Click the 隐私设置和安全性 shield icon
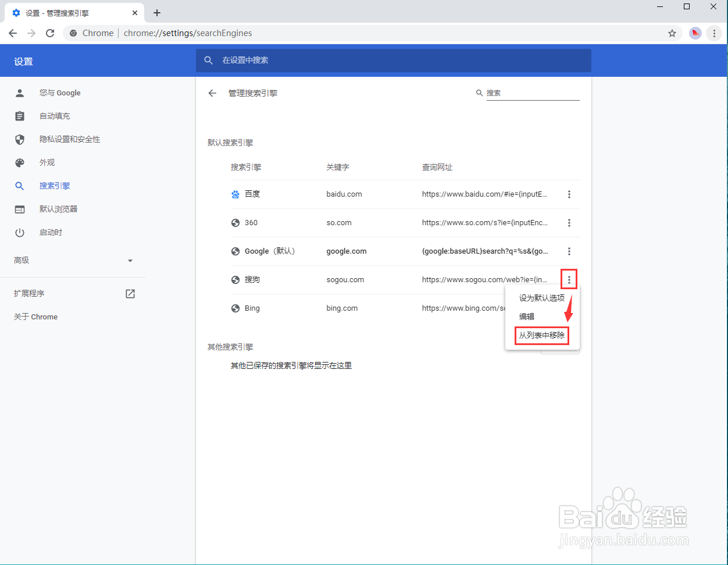The height and width of the screenshot is (565, 728). tap(20, 139)
